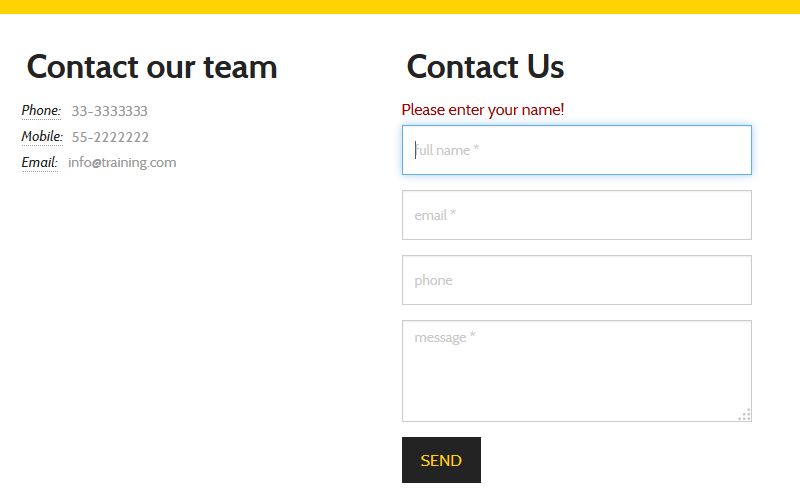Click the full name input field
The width and height of the screenshot is (800, 500).
point(576,150)
